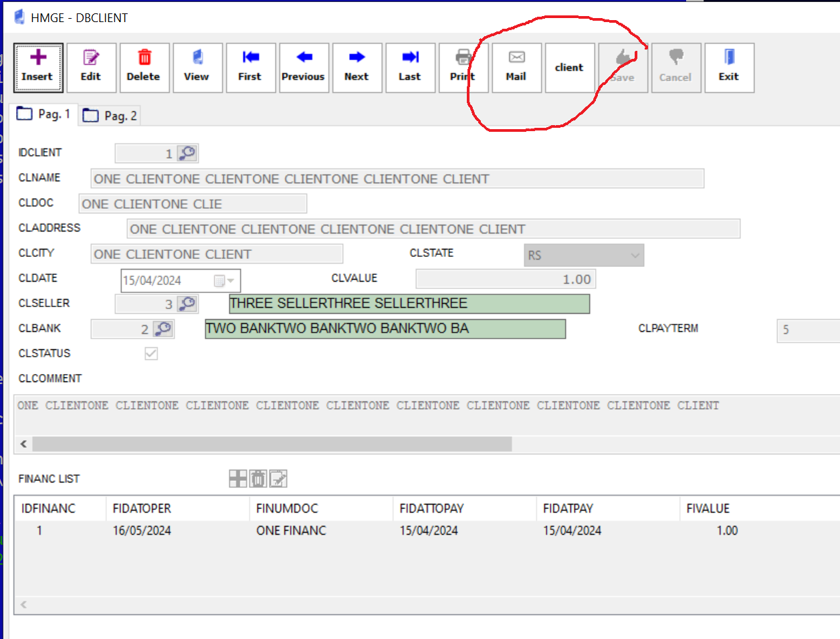Toggle the CLSTATUS checkbox

[x=151, y=353]
